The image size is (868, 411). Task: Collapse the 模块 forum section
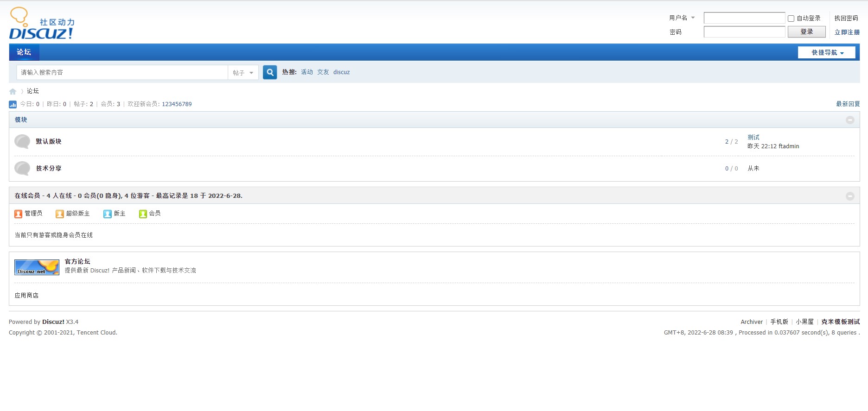coord(850,120)
